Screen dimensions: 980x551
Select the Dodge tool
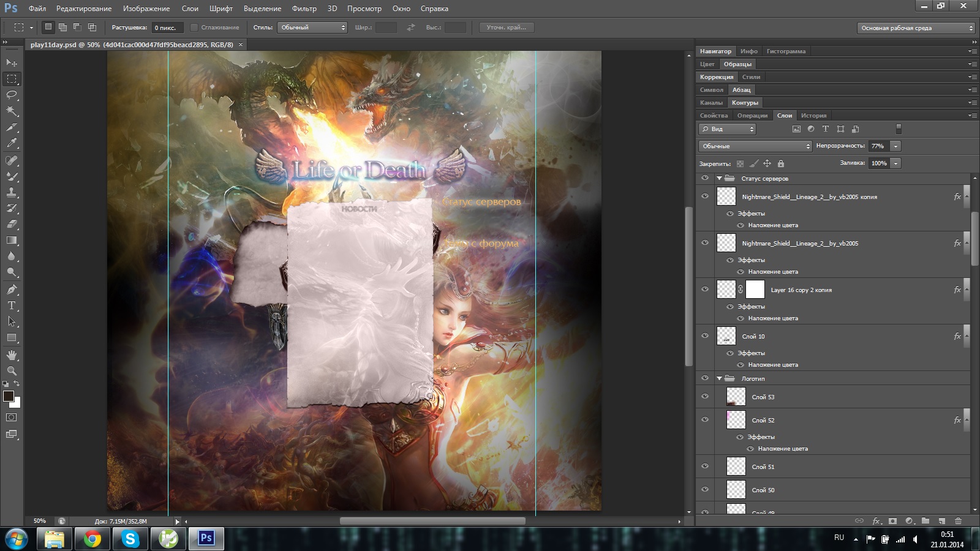(x=12, y=272)
